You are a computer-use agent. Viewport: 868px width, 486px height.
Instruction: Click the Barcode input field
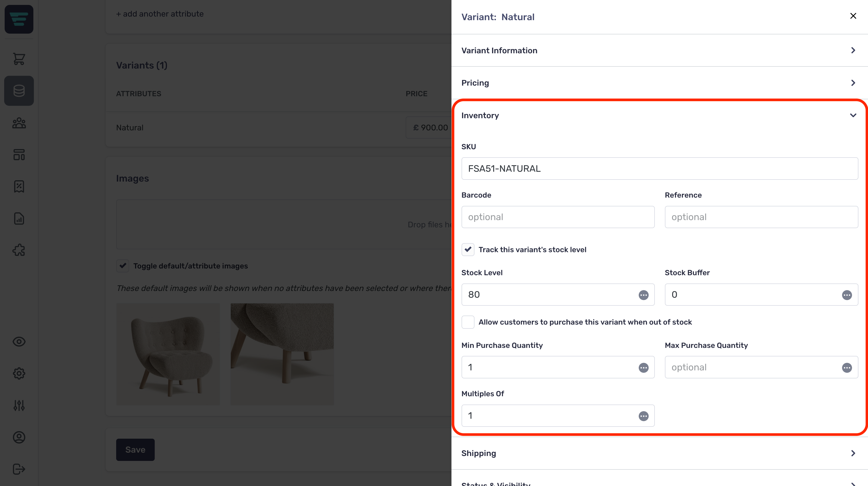tap(558, 217)
